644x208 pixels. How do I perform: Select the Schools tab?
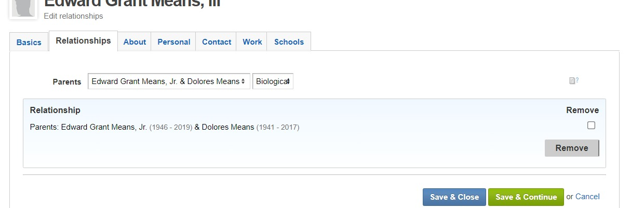pyautogui.click(x=289, y=42)
